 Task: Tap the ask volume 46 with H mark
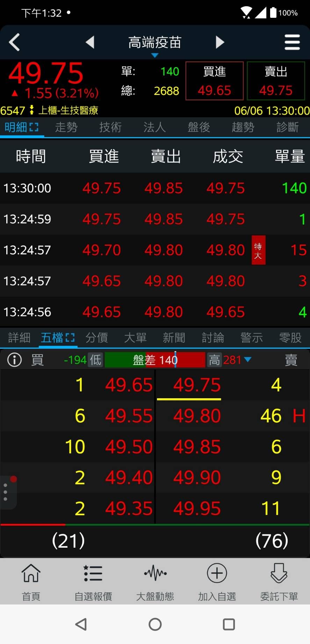271,416
